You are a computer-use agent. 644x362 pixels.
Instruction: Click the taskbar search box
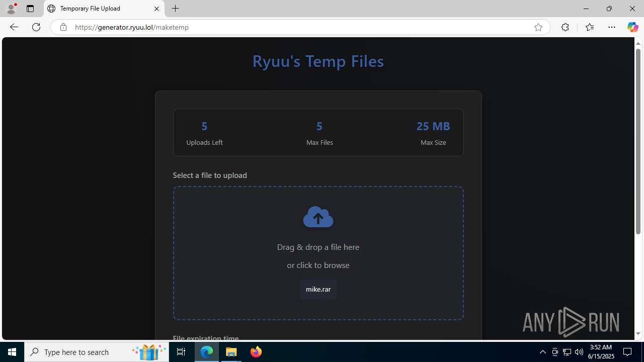(x=97, y=352)
